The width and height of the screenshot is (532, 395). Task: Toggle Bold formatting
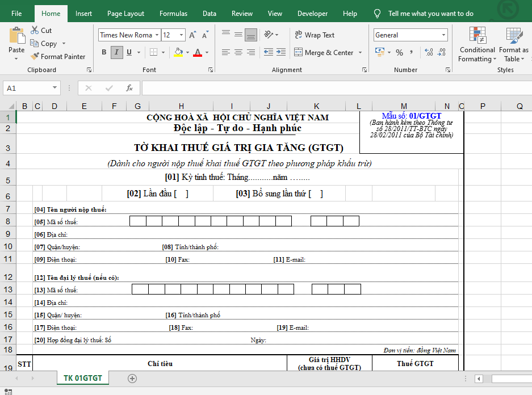click(104, 53)
